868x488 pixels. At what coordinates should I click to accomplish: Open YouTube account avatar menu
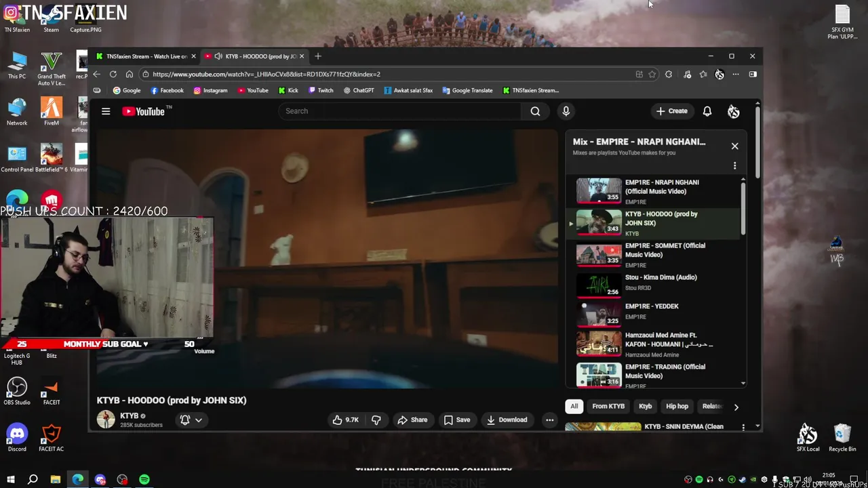tap(733, 111)
